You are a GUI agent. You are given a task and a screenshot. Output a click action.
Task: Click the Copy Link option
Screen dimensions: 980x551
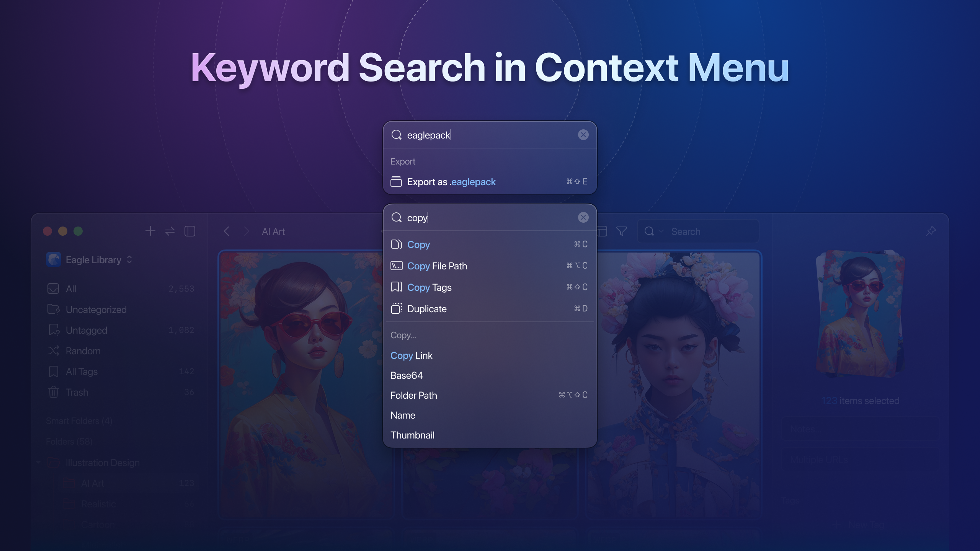click(411, 355)
